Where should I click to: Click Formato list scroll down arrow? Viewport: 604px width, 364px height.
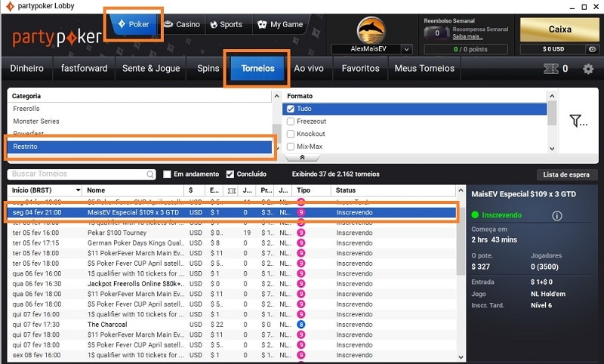click(552, 149)
